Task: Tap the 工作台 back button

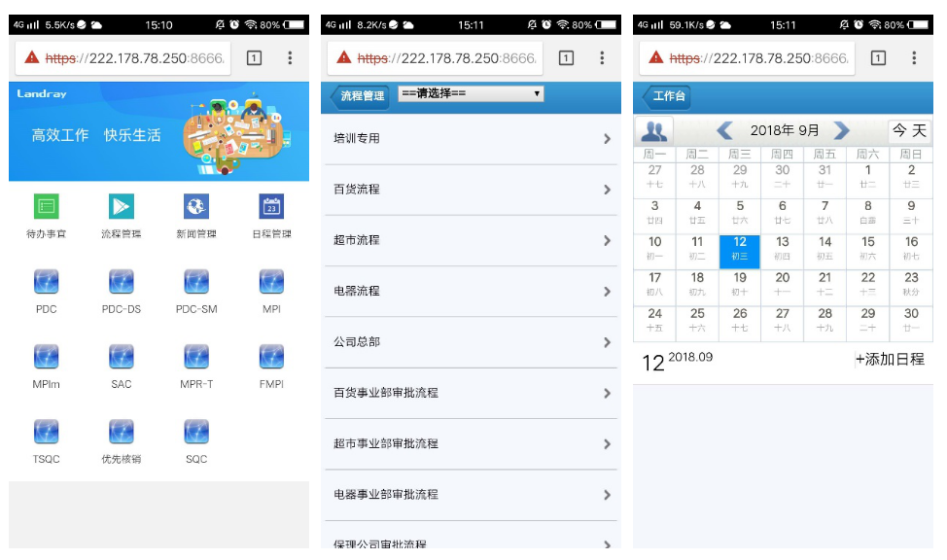Action: 666,96
